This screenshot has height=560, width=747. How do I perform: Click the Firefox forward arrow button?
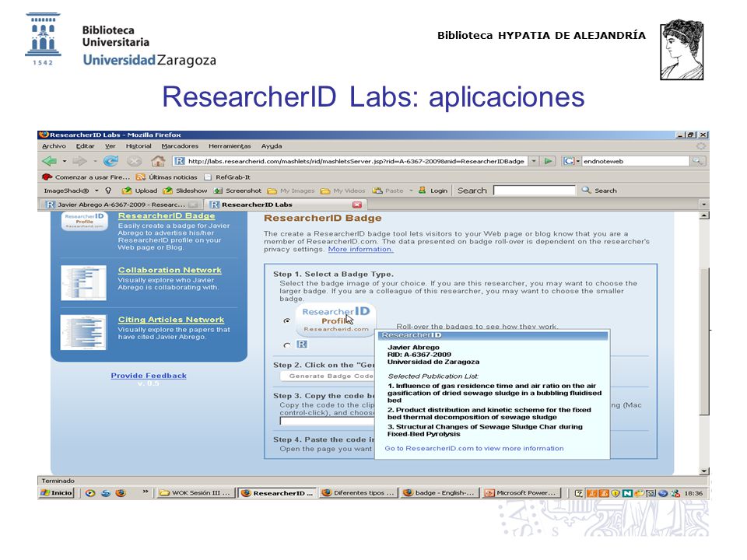pos(79,162)
